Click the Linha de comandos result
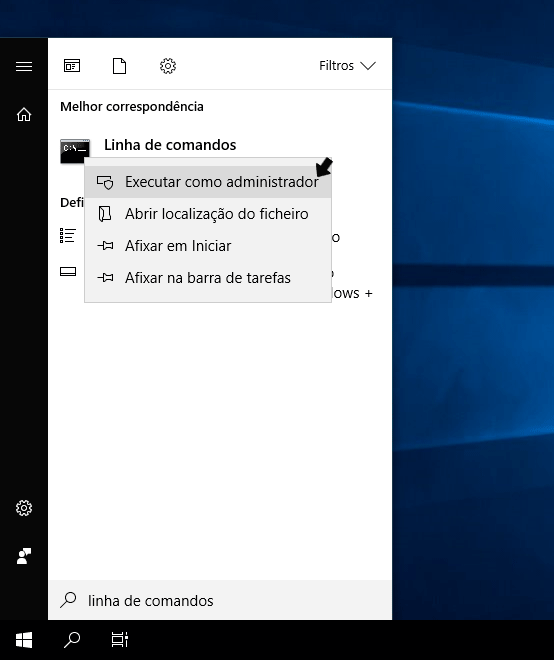Image resolution: width=554 pixels, height=660 pixels. click(x=170, y=145)
